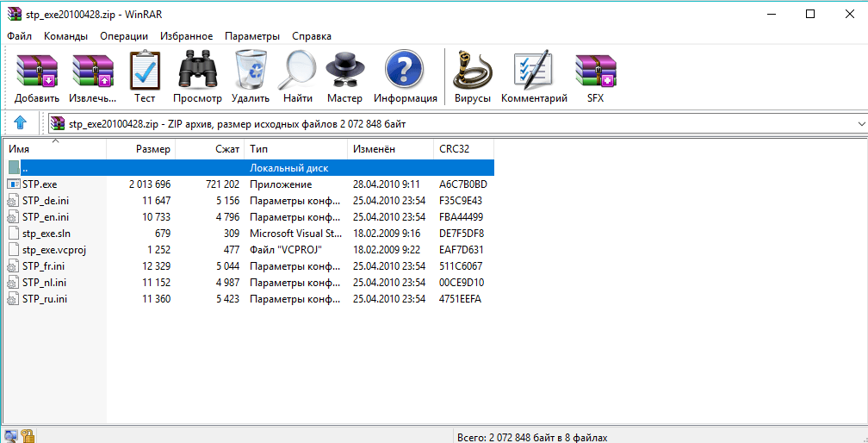Open the Параметры menu
Viewport: 868px width, 443px height.
(251, 36)
